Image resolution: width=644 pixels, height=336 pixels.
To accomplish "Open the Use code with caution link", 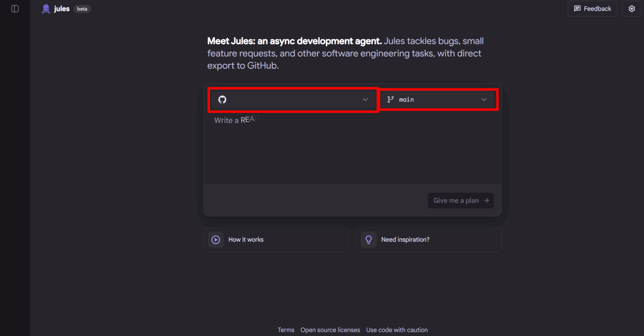I will (x=397, y=330).
